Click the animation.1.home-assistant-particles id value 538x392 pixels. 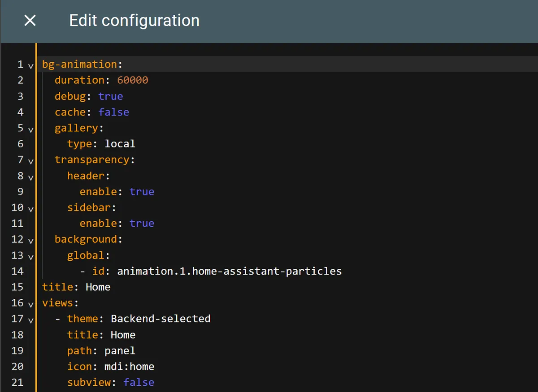point(230,271)
